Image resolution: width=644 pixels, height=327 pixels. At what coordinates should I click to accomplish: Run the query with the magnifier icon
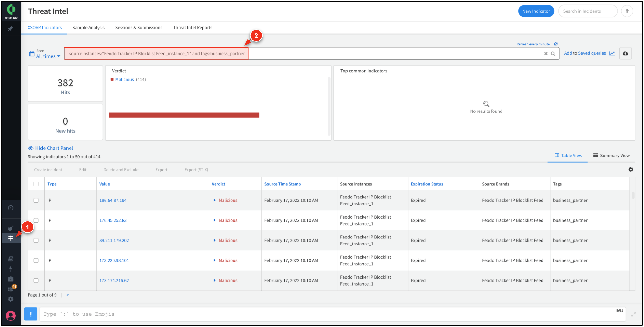[553, 54]
